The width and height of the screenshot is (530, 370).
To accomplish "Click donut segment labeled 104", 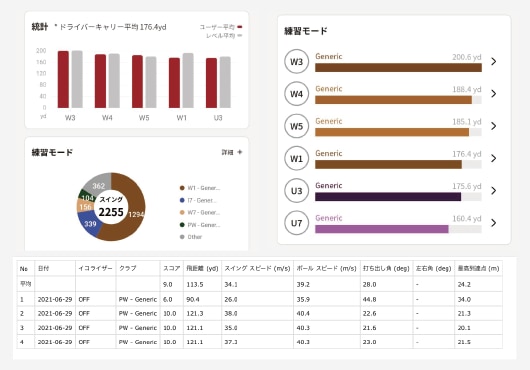I will (87, 198).
